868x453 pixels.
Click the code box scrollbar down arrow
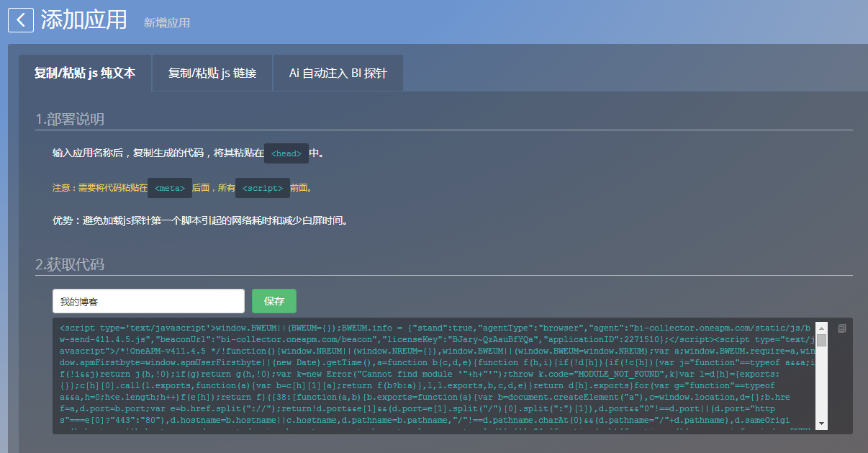[x=822, y=423]
